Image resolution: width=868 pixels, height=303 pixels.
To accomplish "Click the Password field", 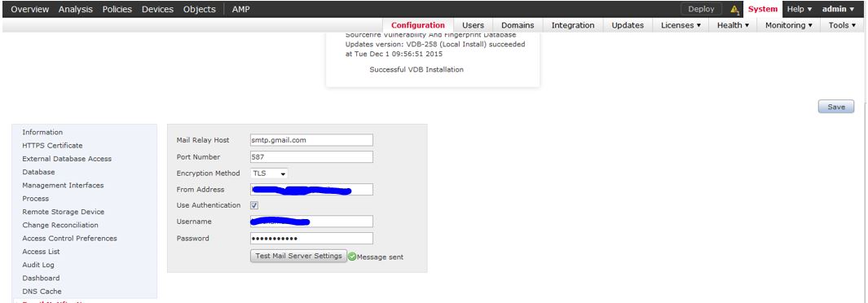I will [311, 239].
